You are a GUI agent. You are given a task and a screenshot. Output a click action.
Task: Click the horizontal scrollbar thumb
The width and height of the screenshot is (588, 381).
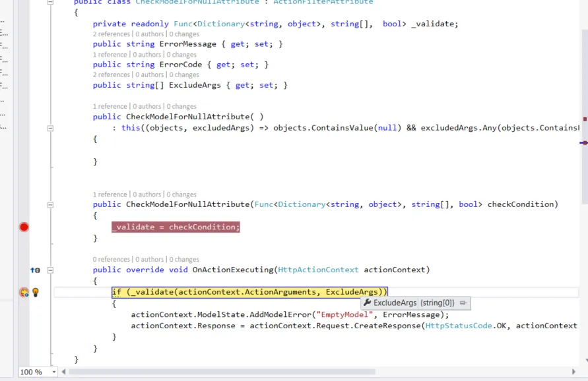[222, 372]
